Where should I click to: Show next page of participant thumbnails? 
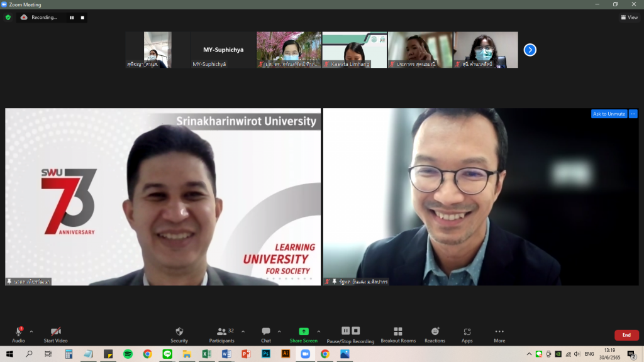pyautogui.click(x=530, y=50)
